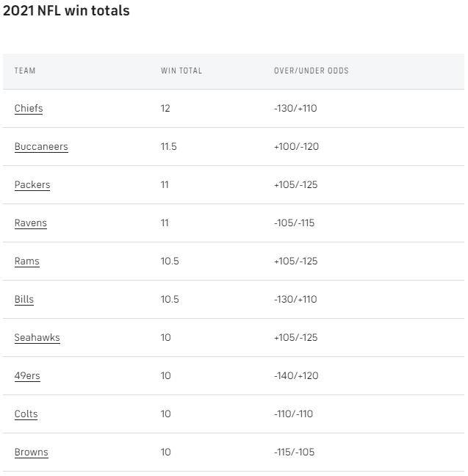Click the Chiefs odds -130/+110
468x476 pixels.
coord(295,109)
